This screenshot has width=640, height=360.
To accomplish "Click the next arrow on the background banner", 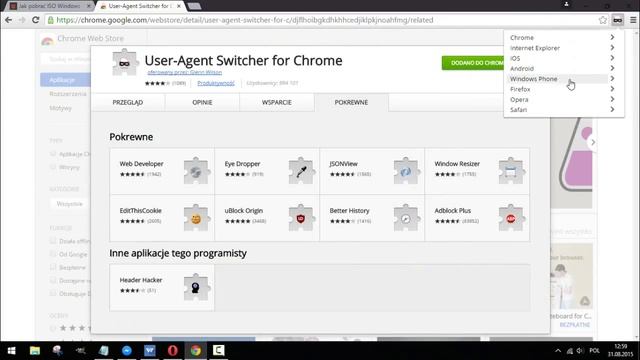I will 593,142.
